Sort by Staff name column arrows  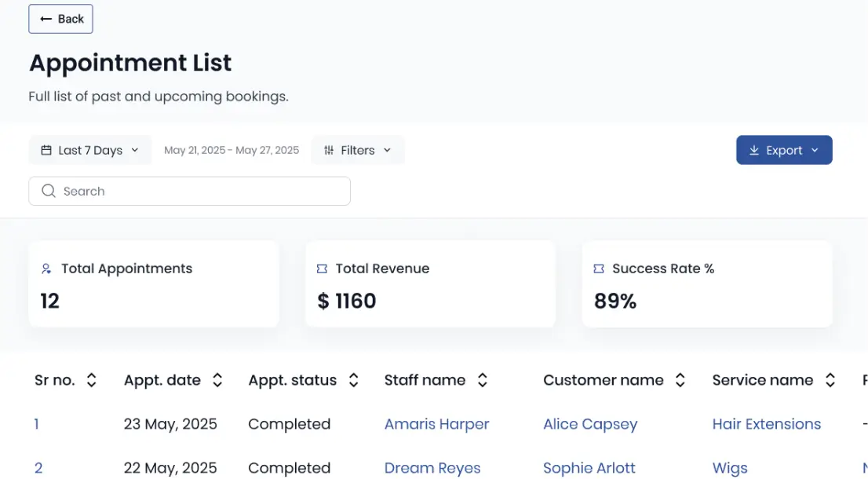(483, 381)
